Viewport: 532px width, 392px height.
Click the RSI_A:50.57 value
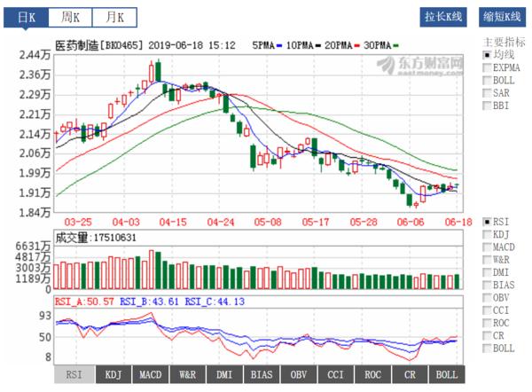(84, 302)
